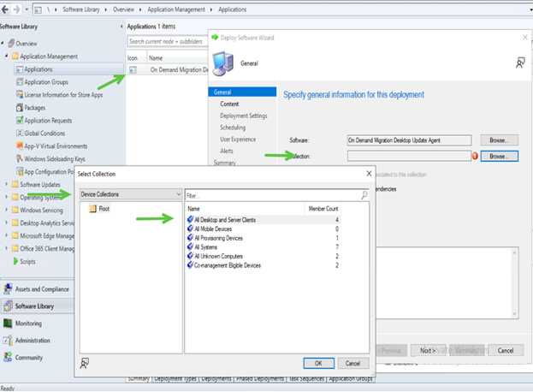This screenshot has width=533, height=392.
Task: Expand the Software Updates folder
Action: (7, 184)
